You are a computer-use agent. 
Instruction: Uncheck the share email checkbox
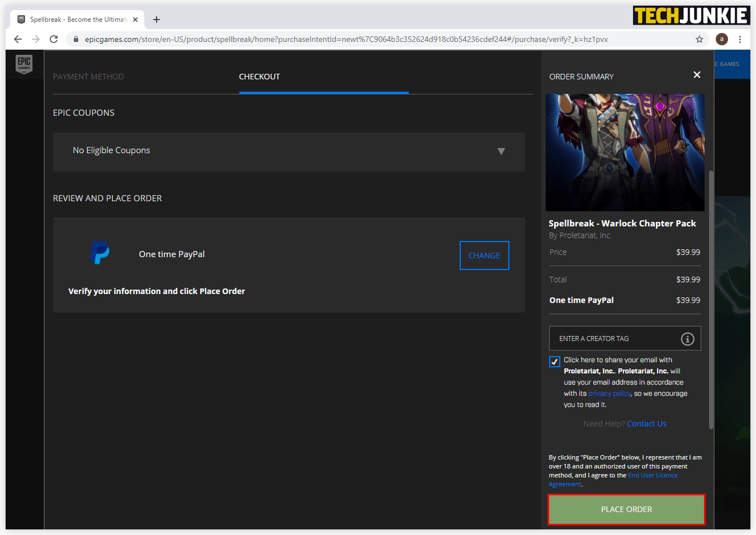tap(554, 362)
